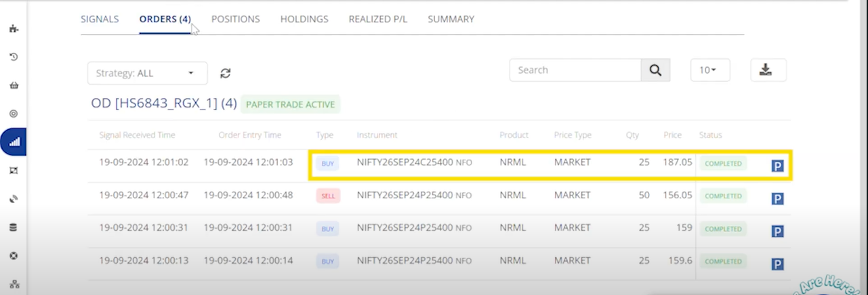
Task: Select the active bar chart sidebar icon
Action: (14, 142)
